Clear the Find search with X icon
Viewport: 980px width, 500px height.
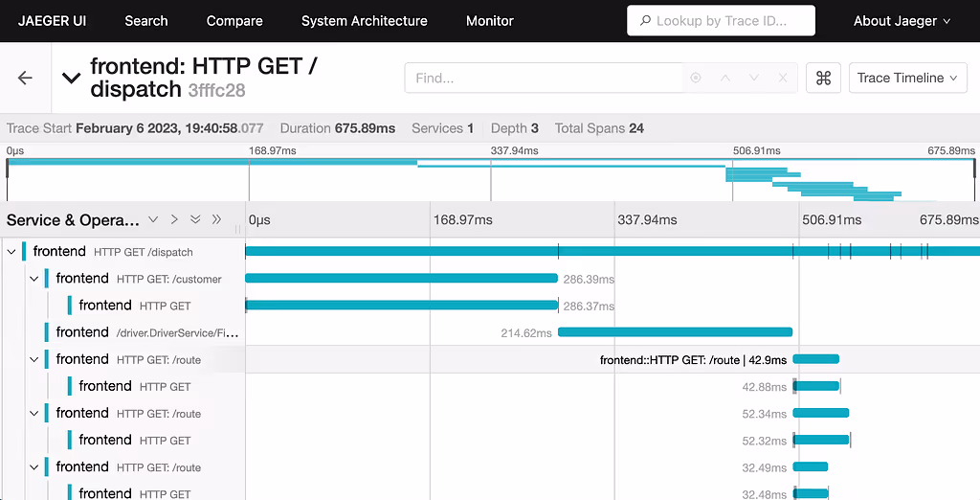(783, 79)
